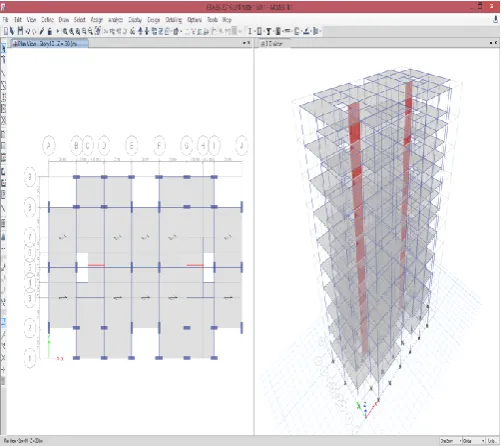Click grid bubble E in plan view
Image resolution: width=503 pixels, height=446 pixels.
pyautogui.click(x=131, y=146)
